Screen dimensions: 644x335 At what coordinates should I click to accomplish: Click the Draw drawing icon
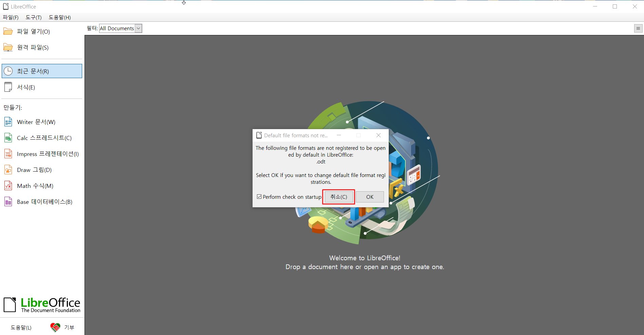(8, 170)
